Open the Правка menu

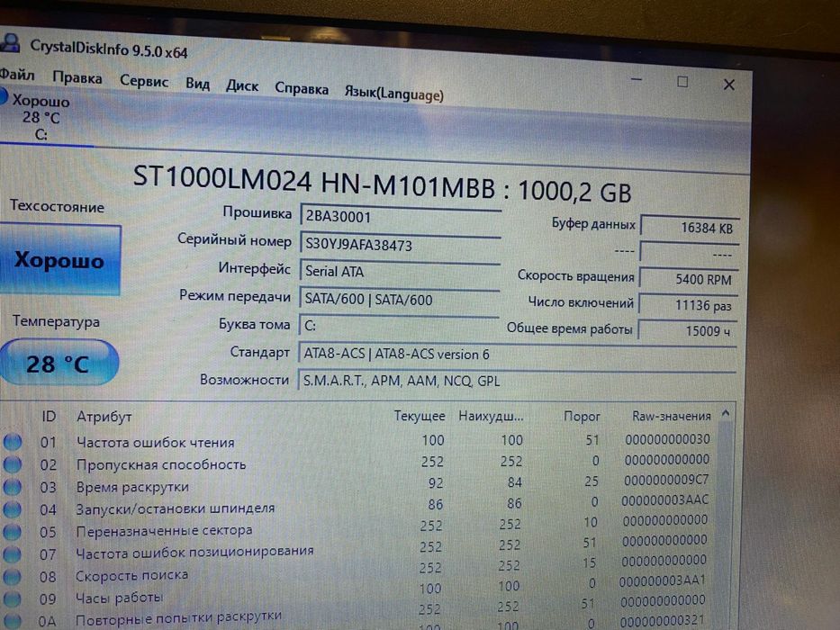tap(77, 78)
